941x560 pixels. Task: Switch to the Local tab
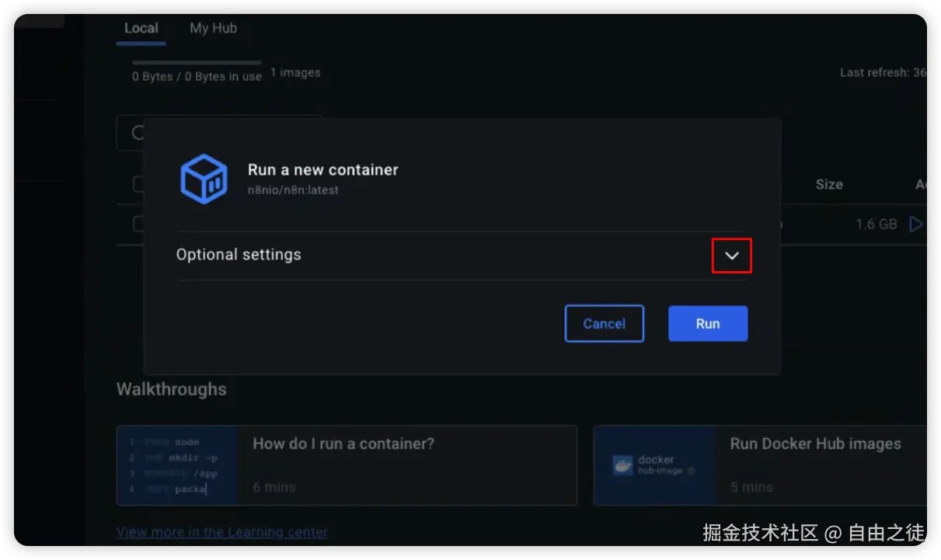[141, 28]
